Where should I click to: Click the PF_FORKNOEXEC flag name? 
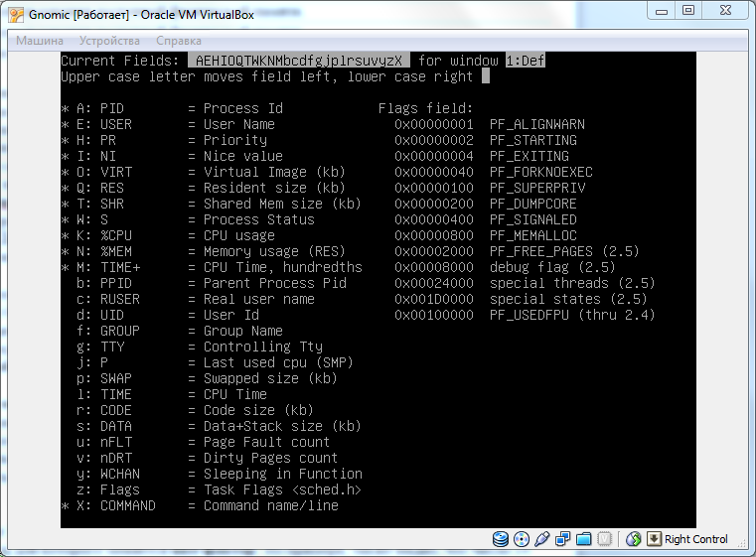point(541,172)
